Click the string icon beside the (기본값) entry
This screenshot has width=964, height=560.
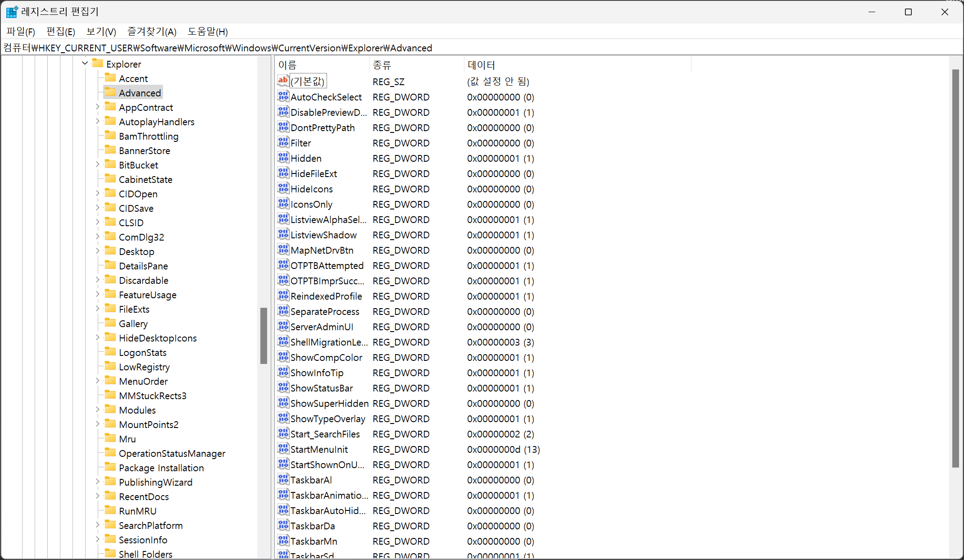[283, 81]
